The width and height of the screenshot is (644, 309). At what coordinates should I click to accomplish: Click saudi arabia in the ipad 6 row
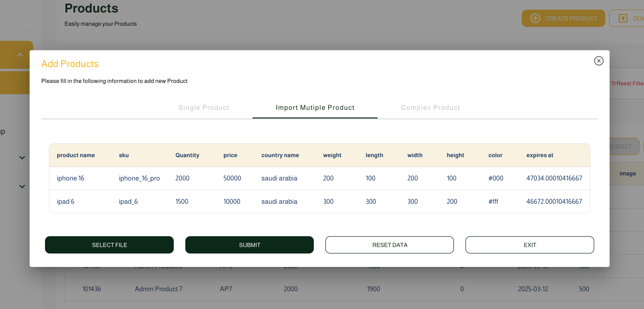tap(279, 201)
